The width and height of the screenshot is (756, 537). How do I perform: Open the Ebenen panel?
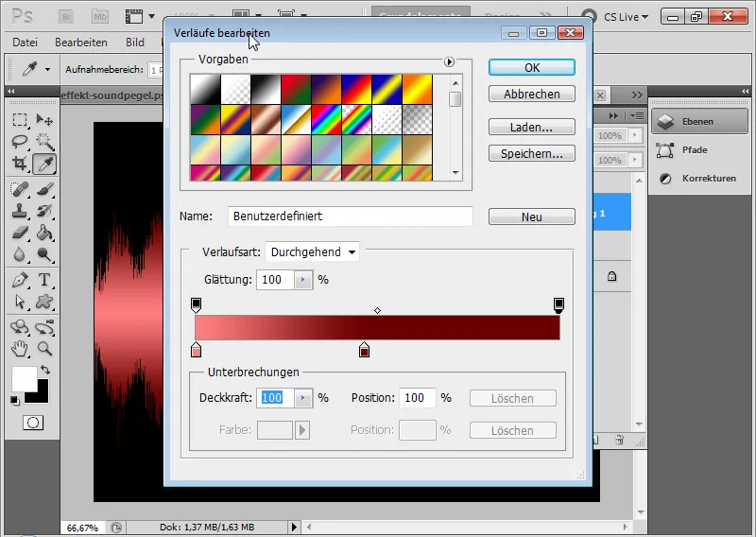(699, 122)
